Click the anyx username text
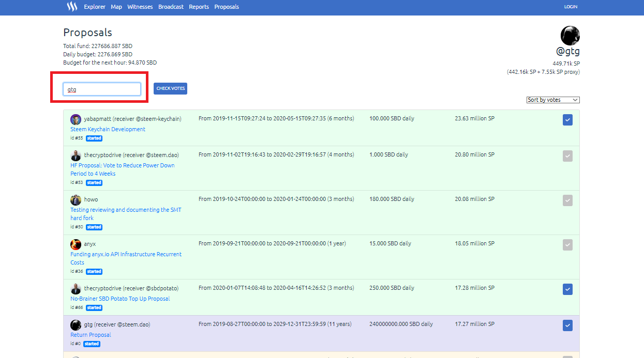 (90, 244)
